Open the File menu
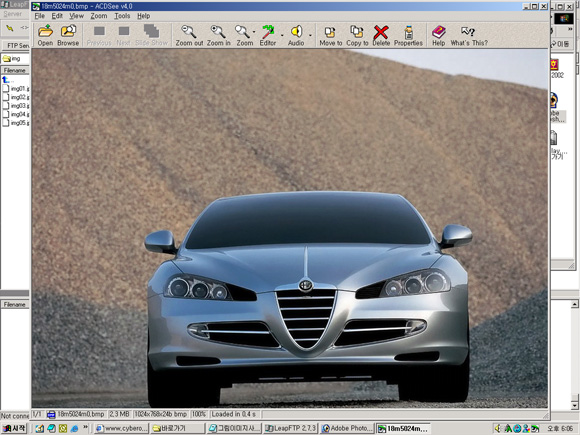The width and height of the screenshot is (580, 435). pos(39,16)
